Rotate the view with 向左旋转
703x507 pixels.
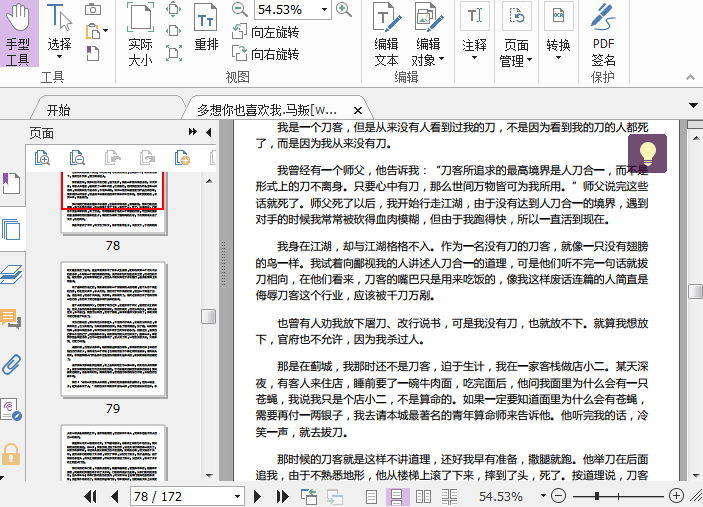point(265,32)
